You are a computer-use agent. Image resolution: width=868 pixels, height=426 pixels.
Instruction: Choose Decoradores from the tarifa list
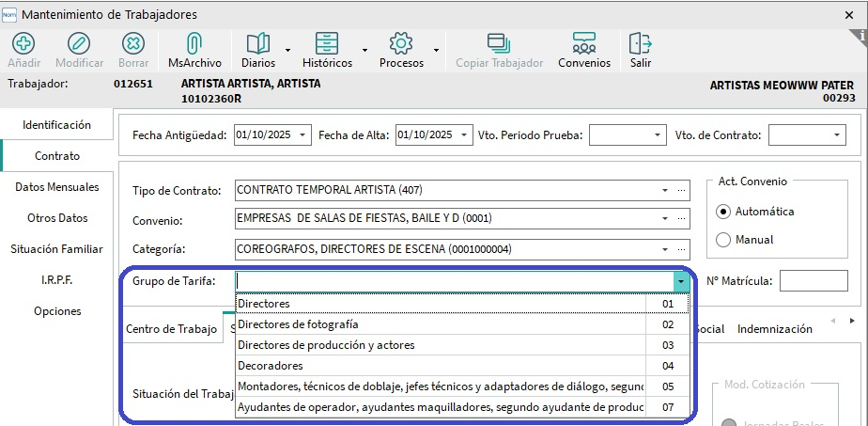[x=440, y=365]
